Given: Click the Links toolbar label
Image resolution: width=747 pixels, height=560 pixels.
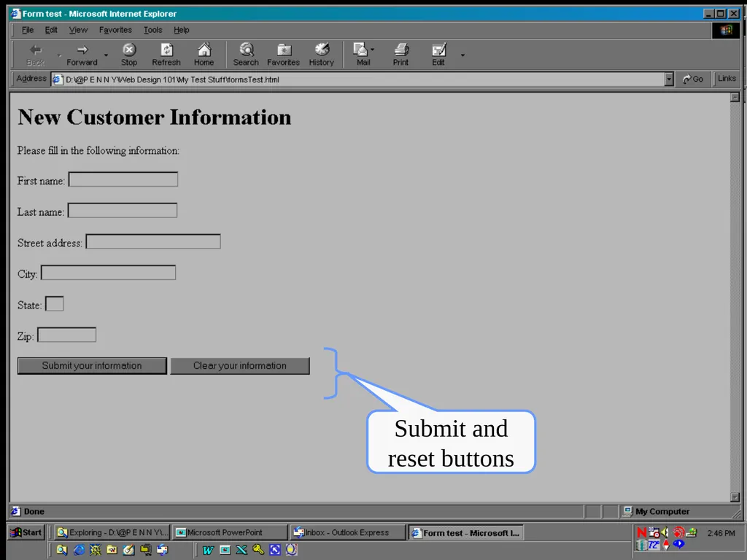Looking at the screenshot, I should pos(727,79).
